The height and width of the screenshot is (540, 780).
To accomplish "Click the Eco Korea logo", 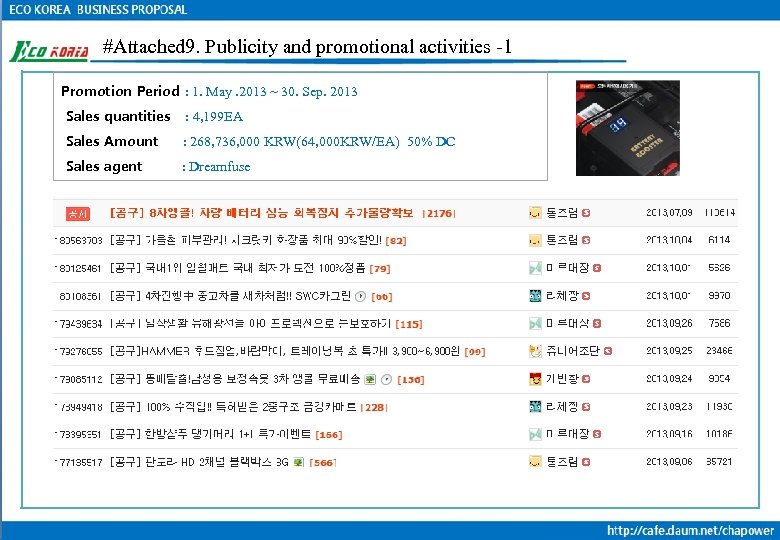I will tap(49, 51).
